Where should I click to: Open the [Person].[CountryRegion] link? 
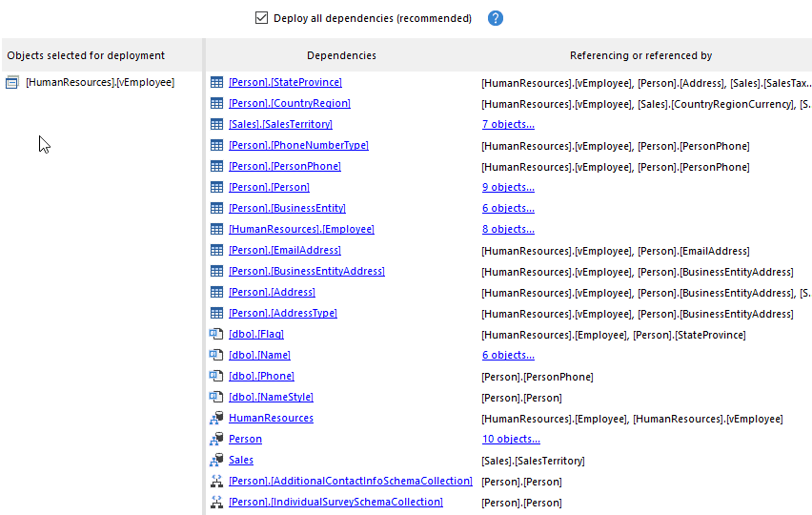click(x=289, y=104)
